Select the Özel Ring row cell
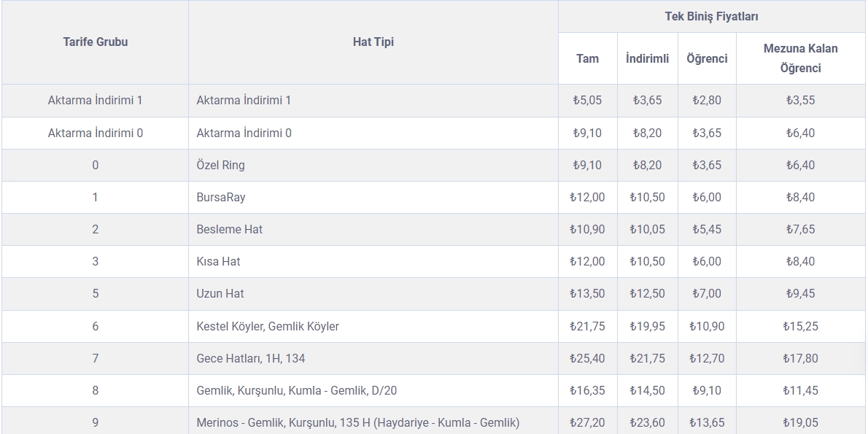 point(373,165)
